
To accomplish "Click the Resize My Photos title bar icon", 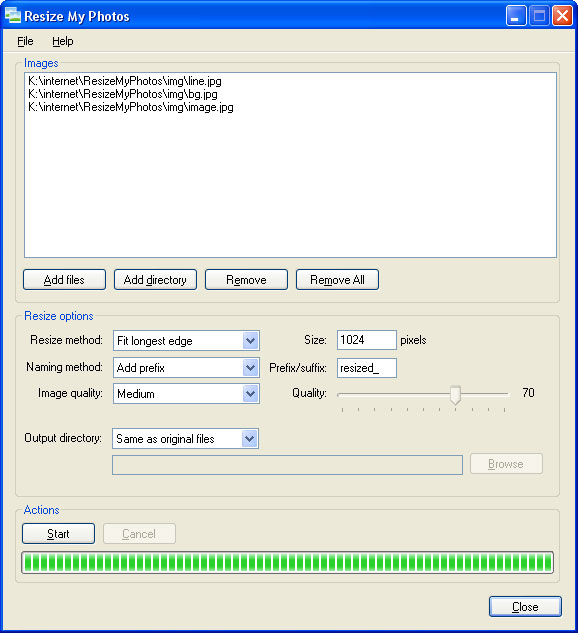I will click(13, 15).
